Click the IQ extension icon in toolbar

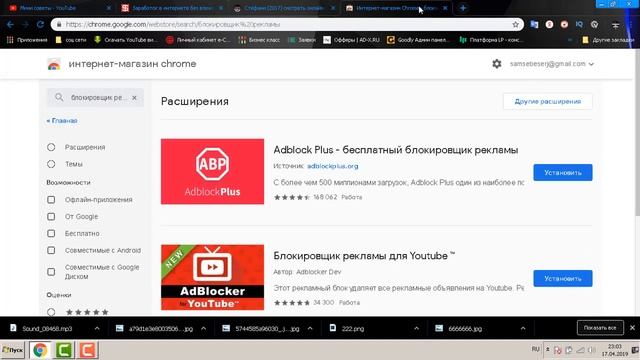(579, 24)
